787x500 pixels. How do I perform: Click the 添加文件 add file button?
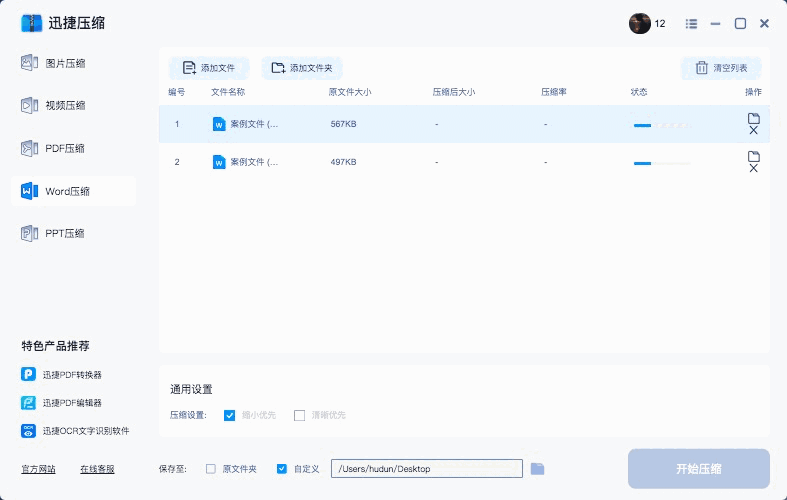click(x=209, y=68)
